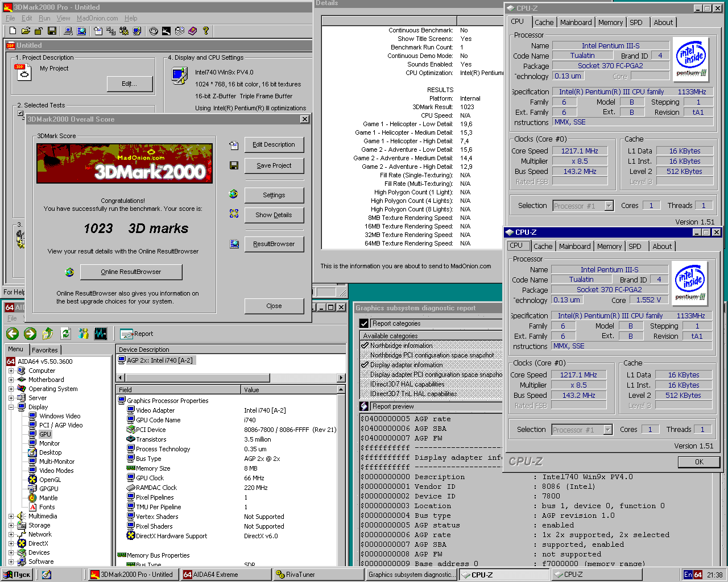Open Processor #1 dropdown in front CPU-Z window
Image resolution: width=728 pixels, height=582 pixels.
tap(607, 430)
